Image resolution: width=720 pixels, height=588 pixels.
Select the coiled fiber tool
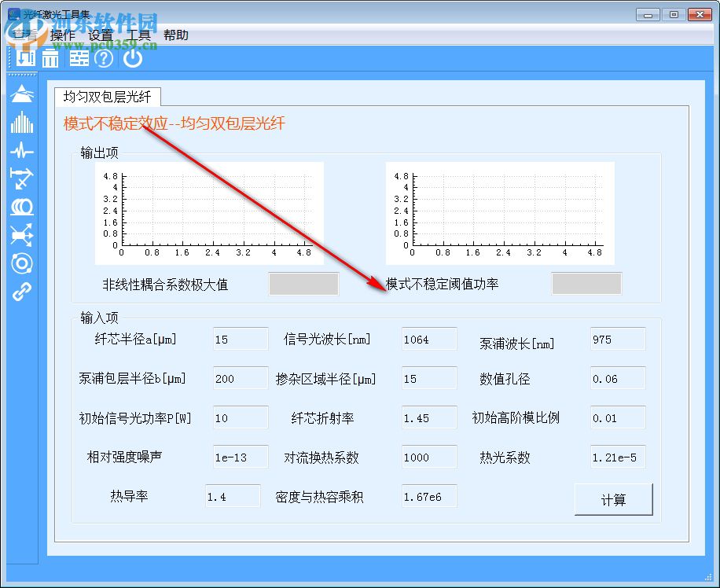(x=21, y=208)
